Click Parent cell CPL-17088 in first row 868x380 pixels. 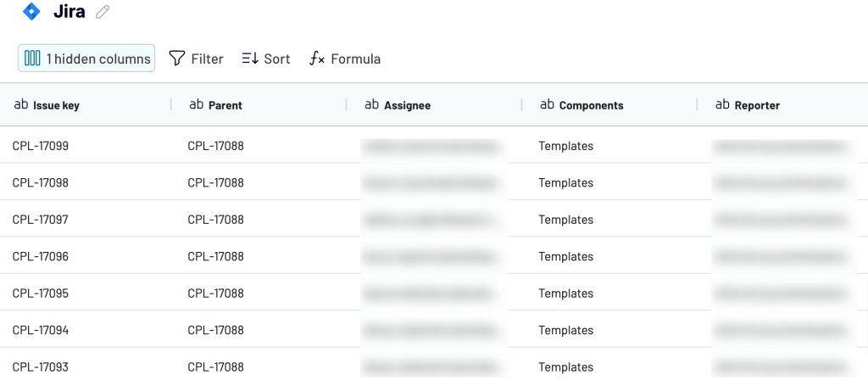(x=216, y=146)
